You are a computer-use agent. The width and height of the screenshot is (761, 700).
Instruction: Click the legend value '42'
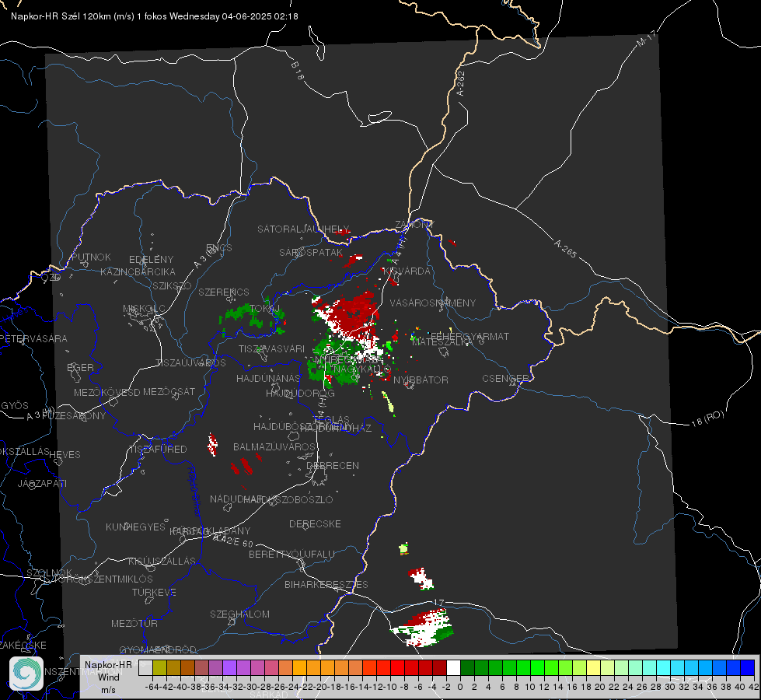click(x=753, y=687)
